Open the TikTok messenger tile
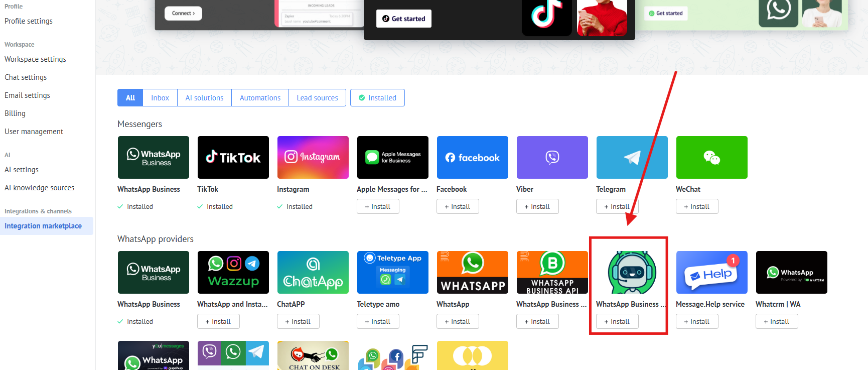868x370 pixels. (x=233, y=157)
